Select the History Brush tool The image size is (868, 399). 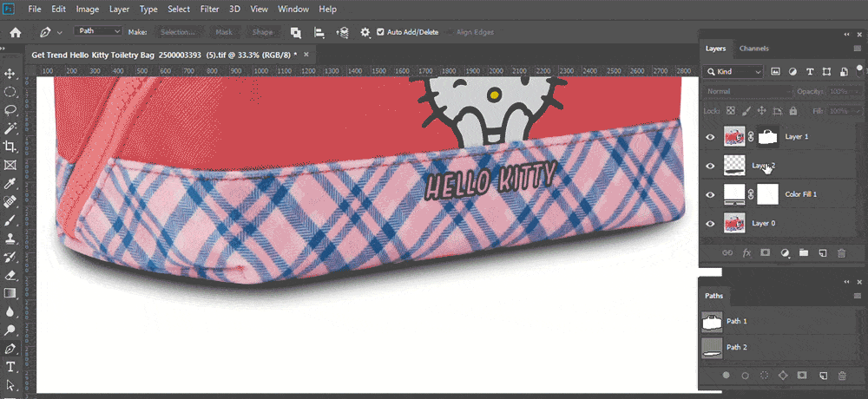tap(10, 257)
